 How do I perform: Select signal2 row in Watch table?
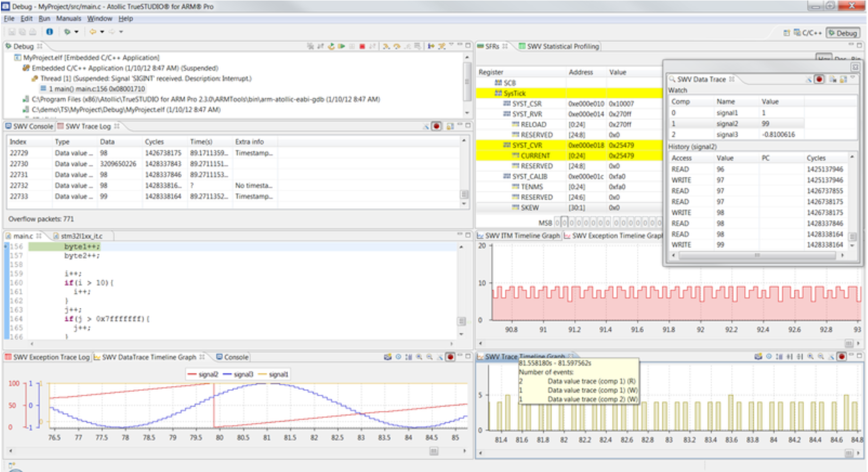[762, 123]
